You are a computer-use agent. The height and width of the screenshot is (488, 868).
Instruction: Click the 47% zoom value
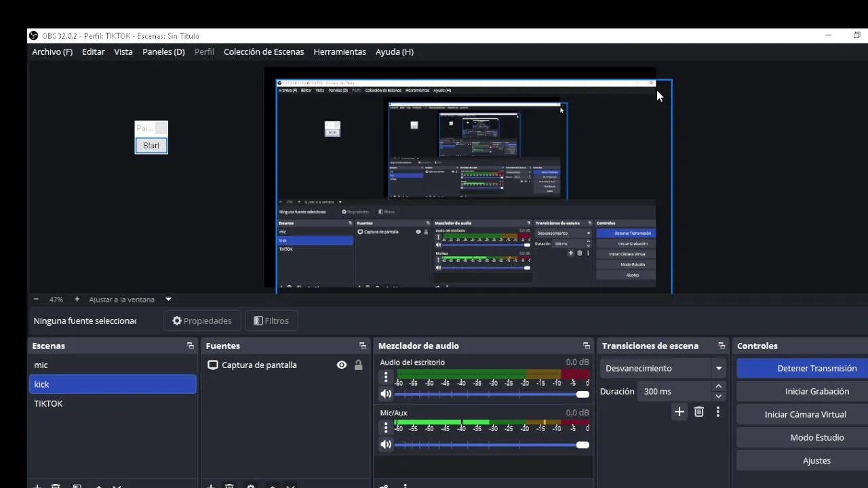pyautogui.click(x=56, y=299)
